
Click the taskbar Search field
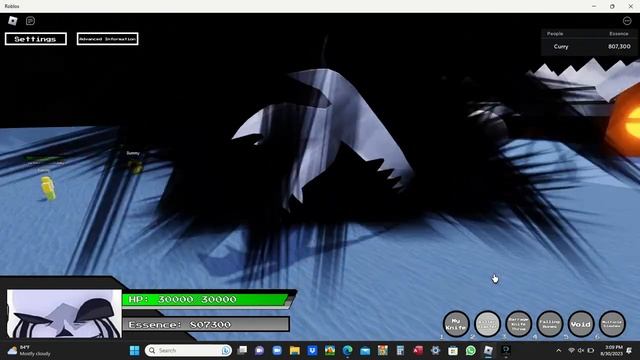coord(188,350)
